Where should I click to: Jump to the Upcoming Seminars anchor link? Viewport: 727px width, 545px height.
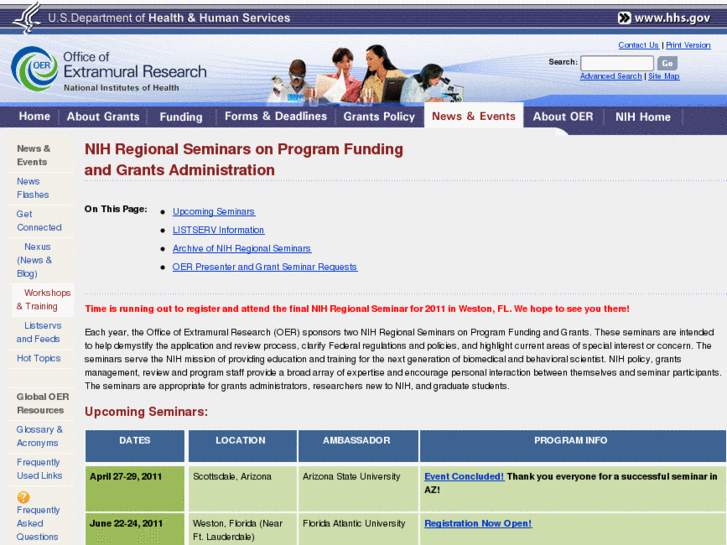click(x=214, y=212)
